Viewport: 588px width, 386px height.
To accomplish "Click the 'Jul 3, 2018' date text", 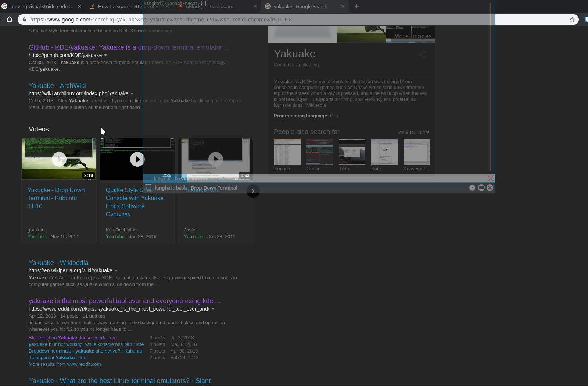I will pyautogui.click(x=182, y=337).
